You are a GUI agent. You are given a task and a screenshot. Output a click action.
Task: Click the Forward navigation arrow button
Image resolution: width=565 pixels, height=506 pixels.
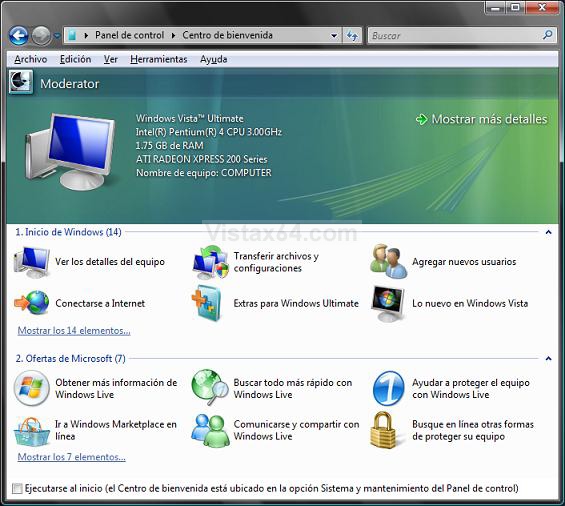click(41, 35)
